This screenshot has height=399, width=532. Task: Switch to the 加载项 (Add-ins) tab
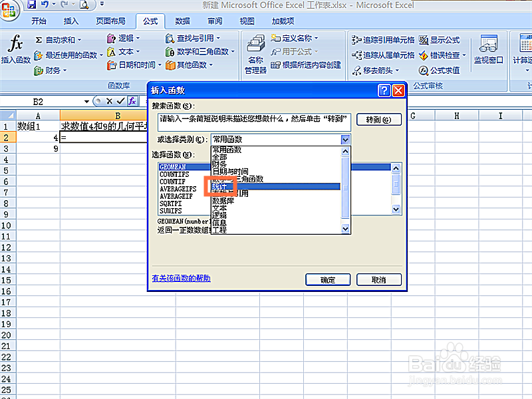pos(283,21)
